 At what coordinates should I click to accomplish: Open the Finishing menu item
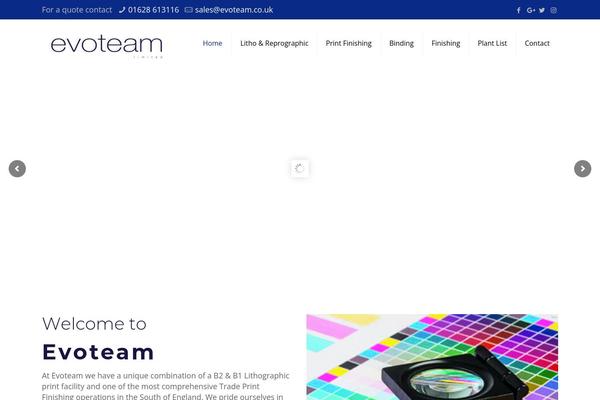coord(446,43)
